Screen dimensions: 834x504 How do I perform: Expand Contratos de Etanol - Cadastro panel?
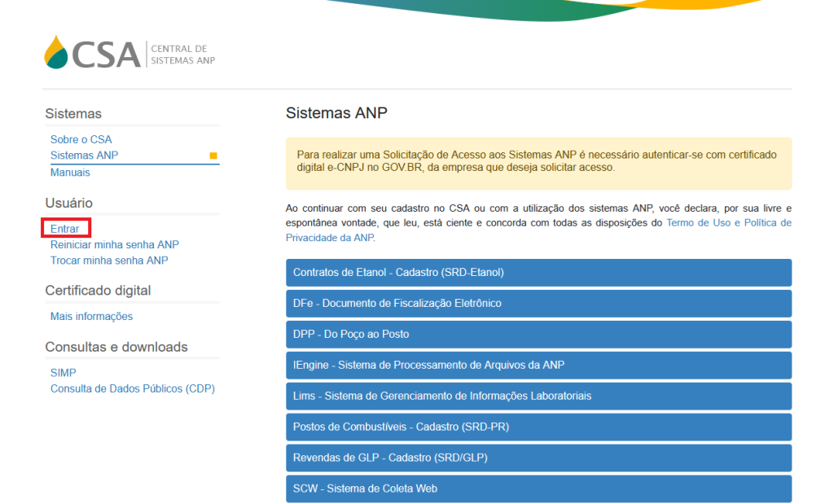click(538, 273)
